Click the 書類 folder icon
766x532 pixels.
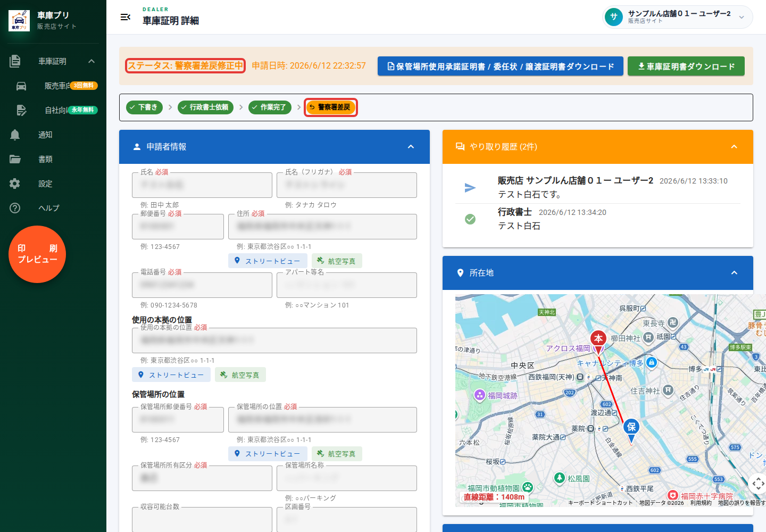(x=15, y=159)
